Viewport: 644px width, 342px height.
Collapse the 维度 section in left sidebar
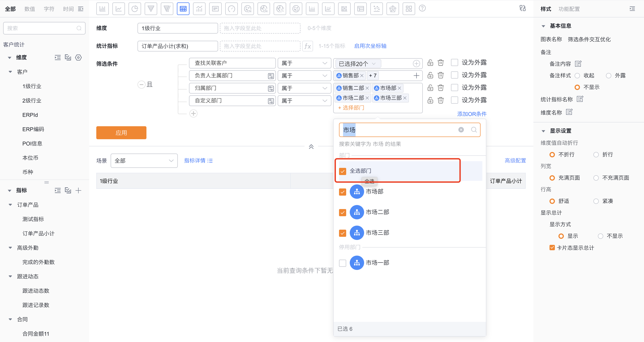[x=9, y=57]
